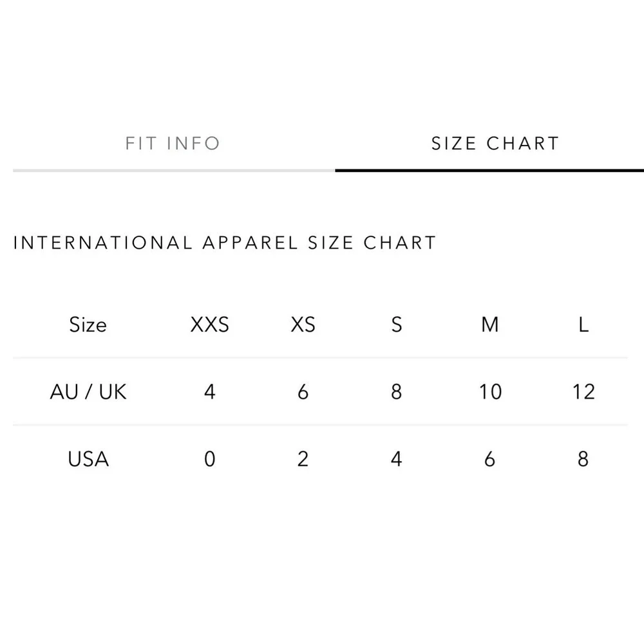The width and height of the screenshot is (644, 644).
Task: Select the XXS size column header
Action: (x=209, y=325)
